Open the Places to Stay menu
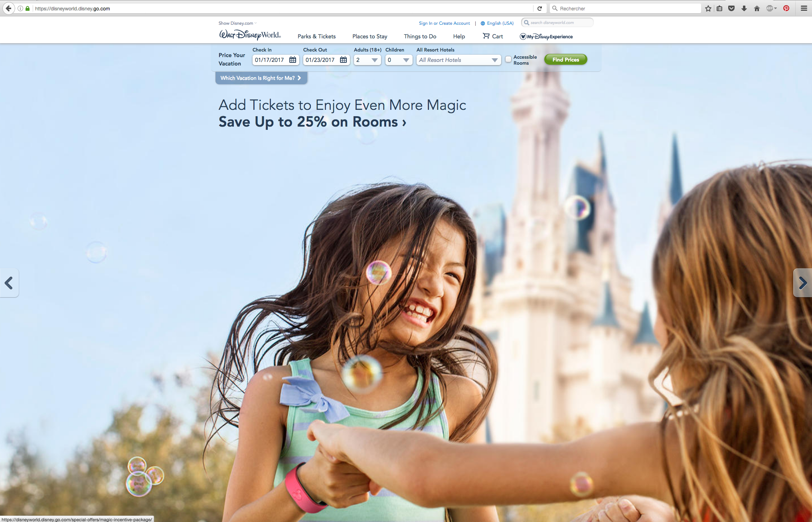This screenshot has height=522, width=812. coord(369,36)
